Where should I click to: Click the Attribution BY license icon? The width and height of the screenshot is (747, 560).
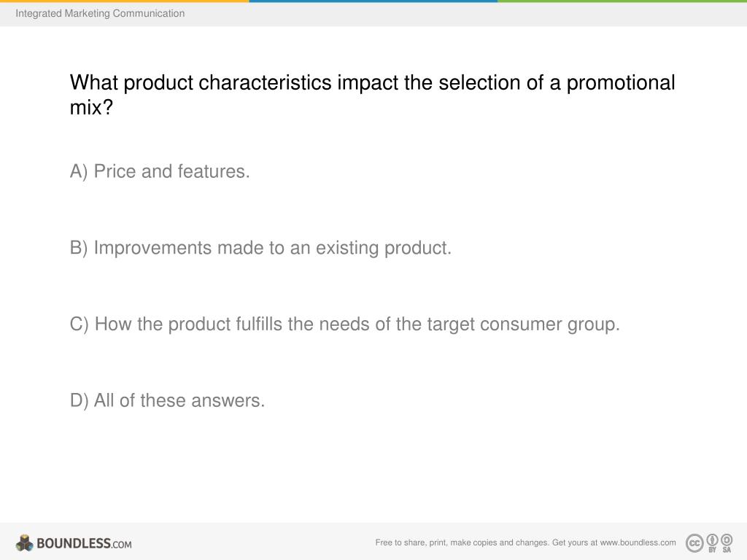tap(712, 542)
